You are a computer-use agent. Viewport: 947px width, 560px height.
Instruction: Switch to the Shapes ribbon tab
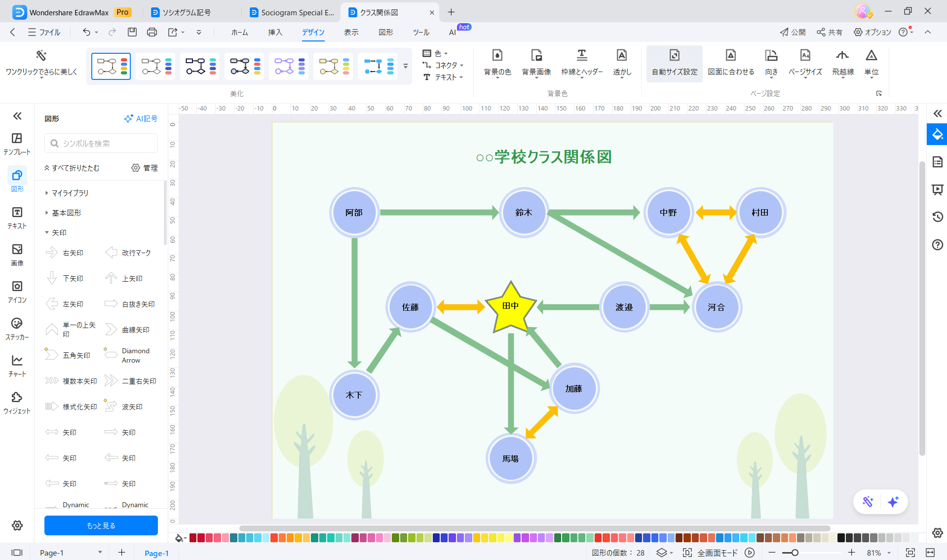point(386,32)
